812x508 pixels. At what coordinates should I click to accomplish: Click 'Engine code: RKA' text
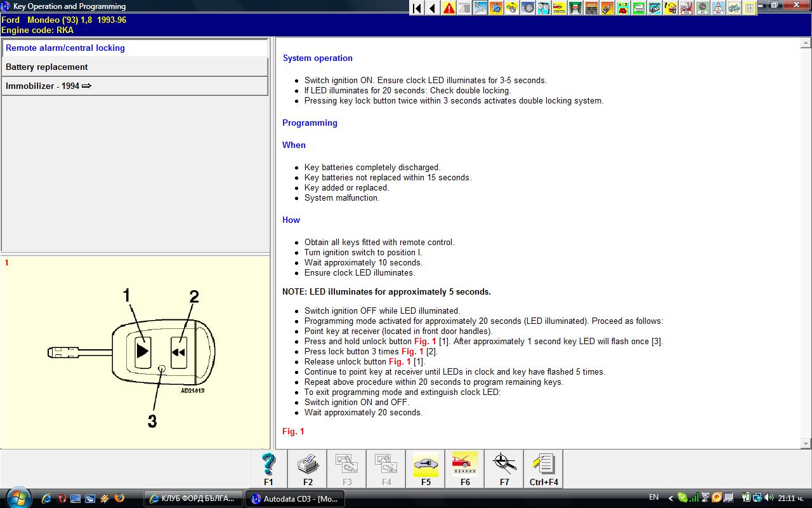(x=37, y=30)
